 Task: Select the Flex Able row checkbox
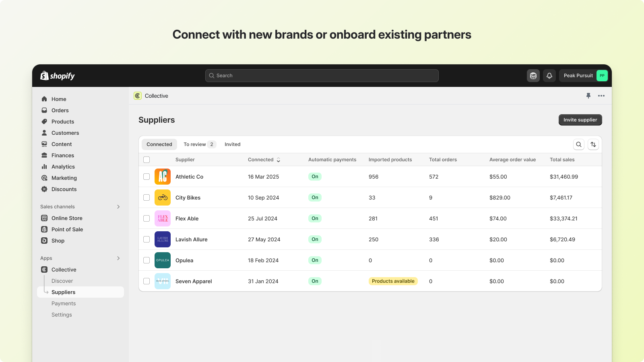147,218
